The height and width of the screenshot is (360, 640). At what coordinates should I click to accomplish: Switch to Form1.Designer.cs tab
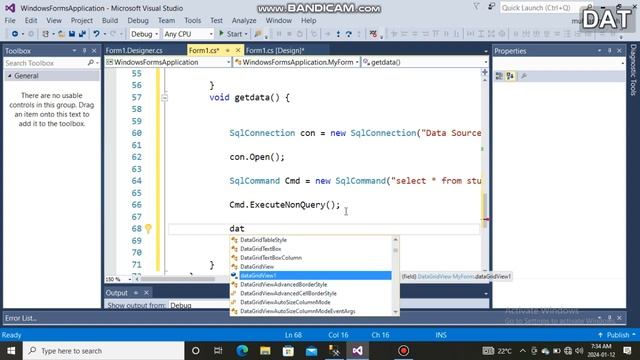(134, 51)
